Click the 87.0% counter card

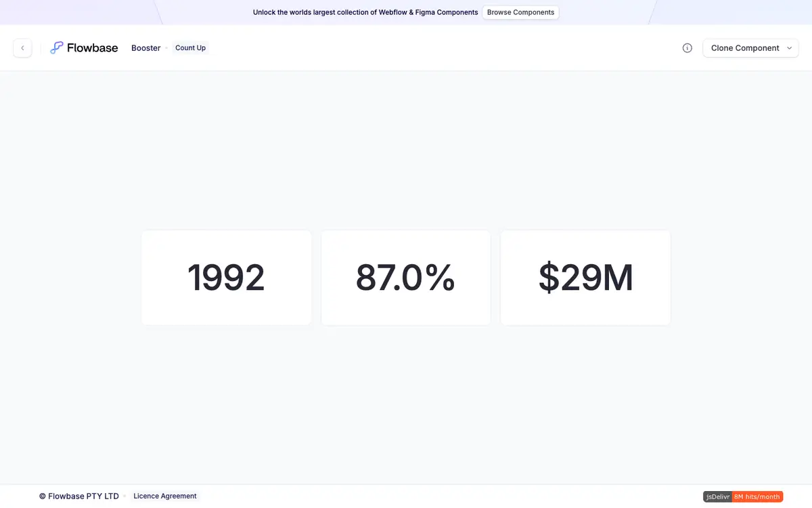406,278
